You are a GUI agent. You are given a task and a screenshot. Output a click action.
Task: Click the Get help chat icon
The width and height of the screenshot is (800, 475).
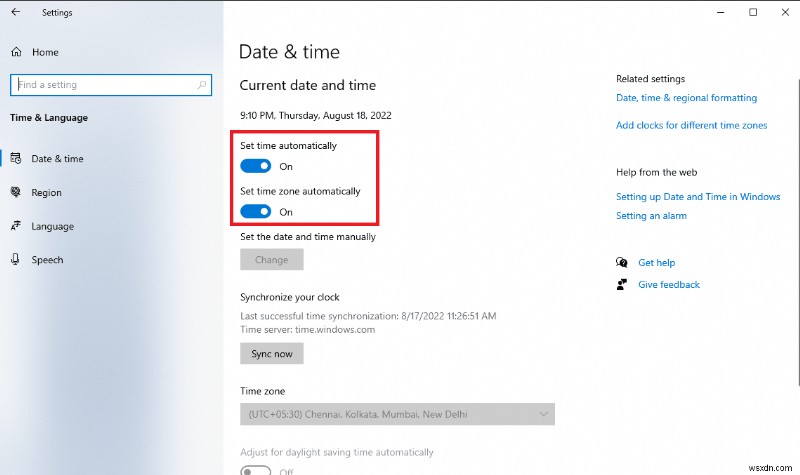tap(623, 263)
